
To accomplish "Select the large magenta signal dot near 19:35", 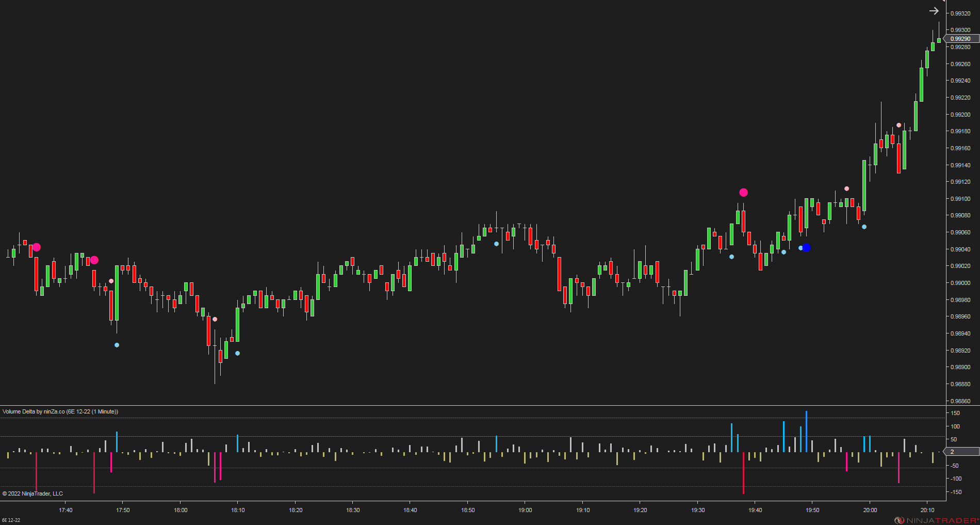I will pyautogui.click(x=743, y=192).
